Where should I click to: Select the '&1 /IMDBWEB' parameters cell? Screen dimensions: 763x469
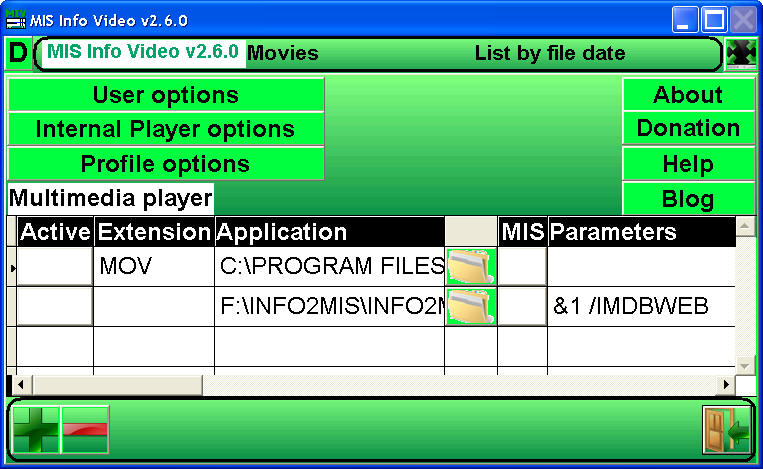641,306
